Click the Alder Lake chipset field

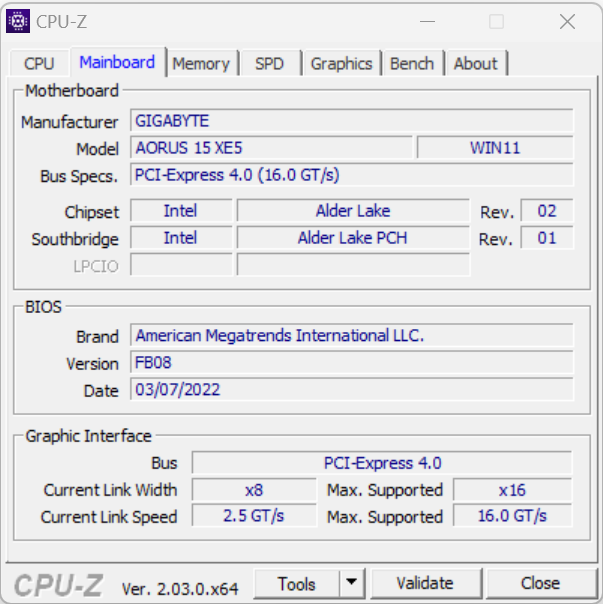[x=353, y=210]
